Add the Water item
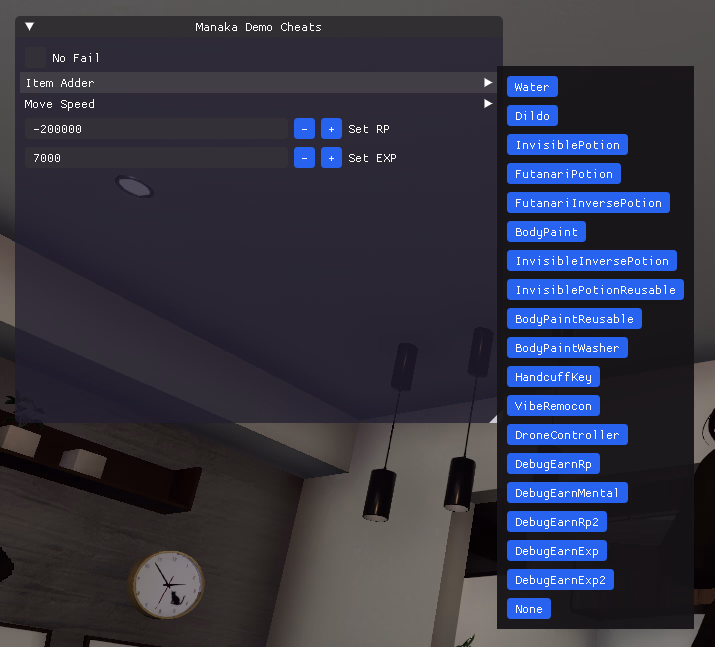715x647 pixels. (532, 87)
